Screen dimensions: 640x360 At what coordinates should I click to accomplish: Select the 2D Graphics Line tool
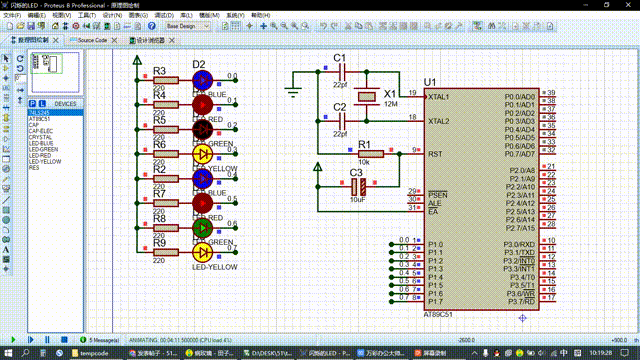6,200
